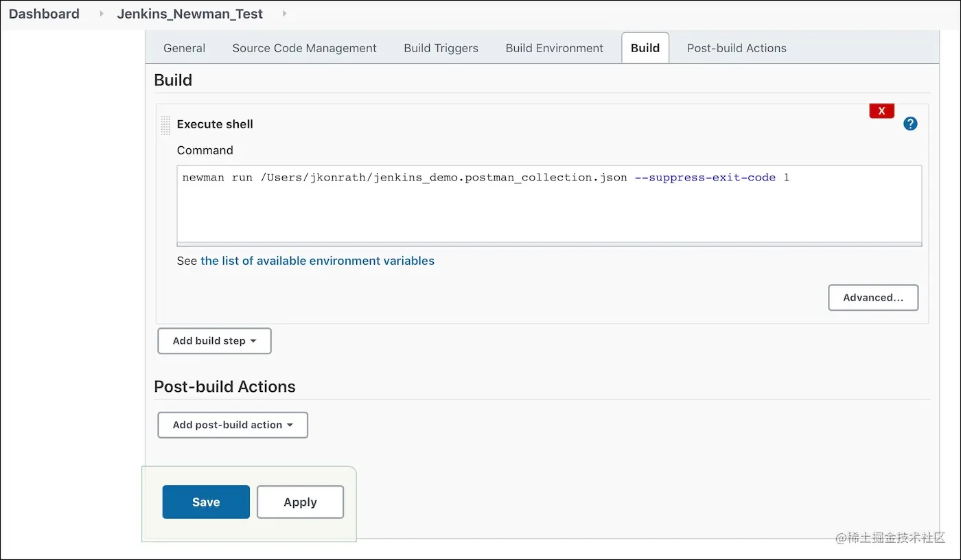Expand the breadcrumb arrow after Dashboard
The image size is (961, 560).
tap(102, 14)
